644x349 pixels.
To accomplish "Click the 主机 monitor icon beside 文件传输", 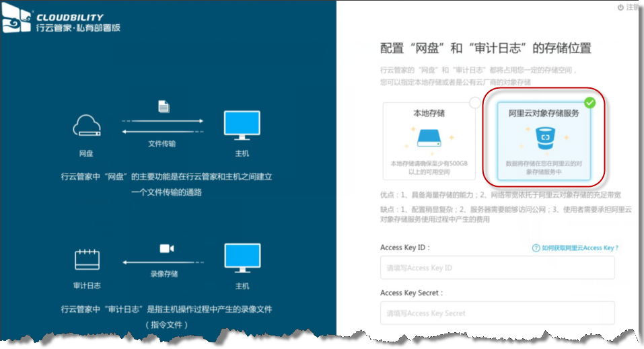I will click(242, 125).
